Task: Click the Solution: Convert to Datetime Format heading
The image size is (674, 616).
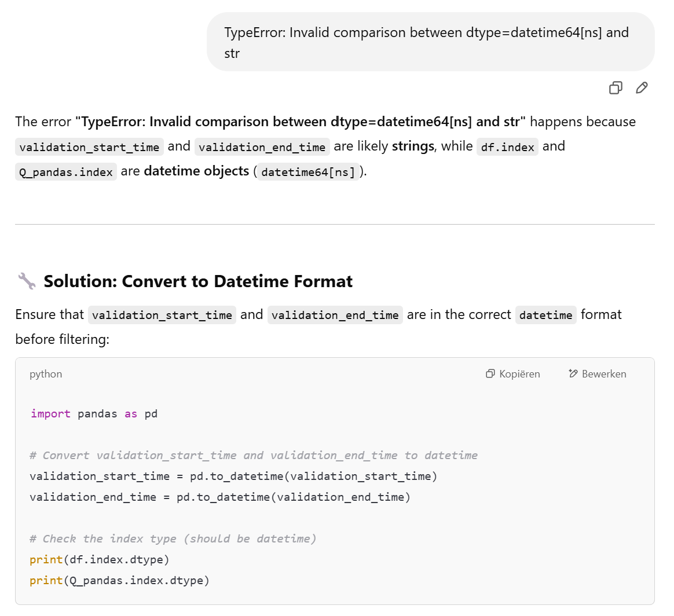Action: tap(198, 281)
